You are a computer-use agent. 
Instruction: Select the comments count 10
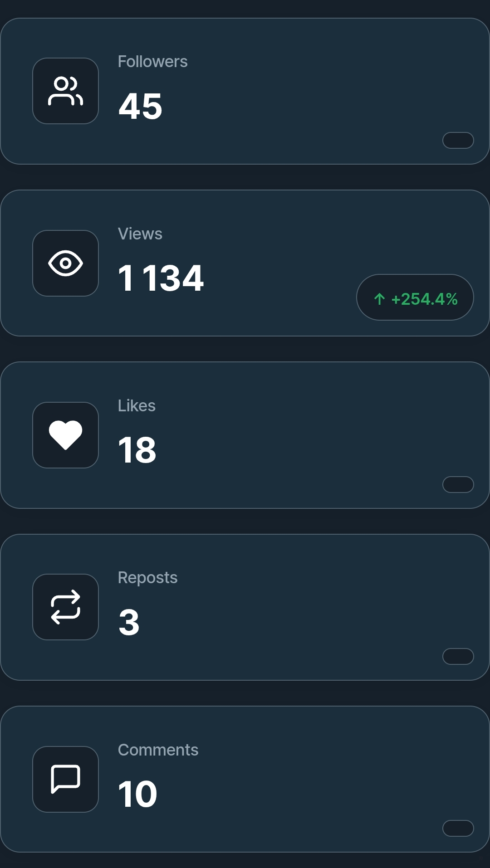(x=137, y=794)
